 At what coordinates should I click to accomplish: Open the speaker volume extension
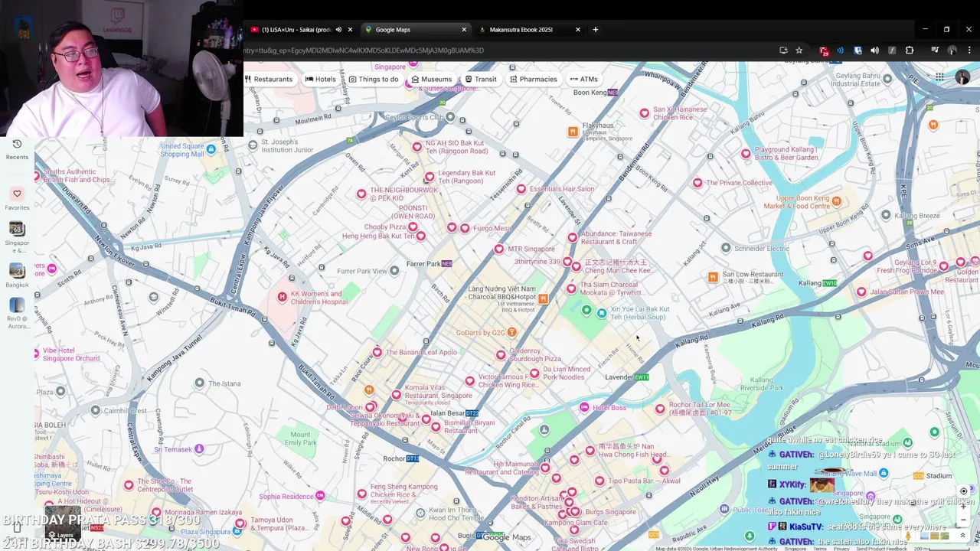[x=875, y=51]
